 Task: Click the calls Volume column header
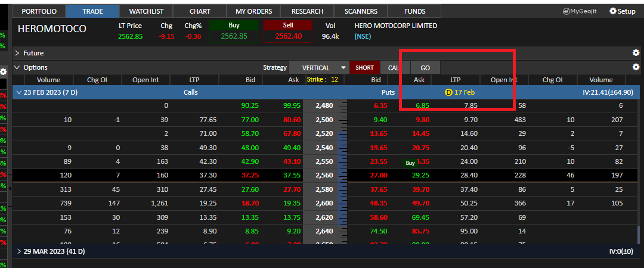(48, 80)
